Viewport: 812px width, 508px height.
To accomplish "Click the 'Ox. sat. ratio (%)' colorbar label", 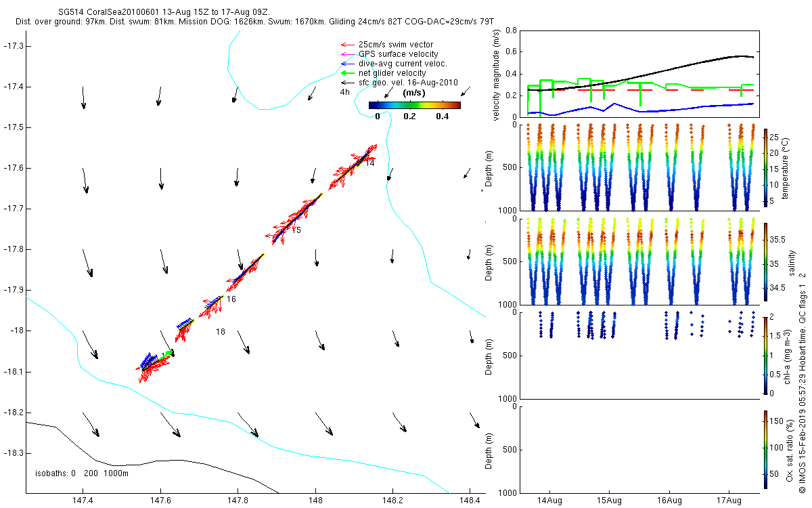I will (x=790, y=449).
